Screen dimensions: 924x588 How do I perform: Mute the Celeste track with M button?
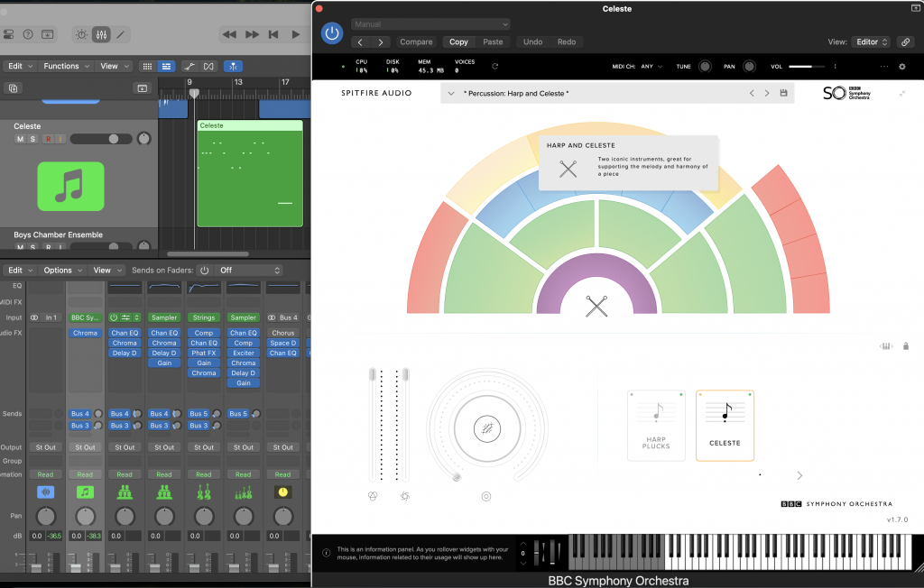coord(21,139)
